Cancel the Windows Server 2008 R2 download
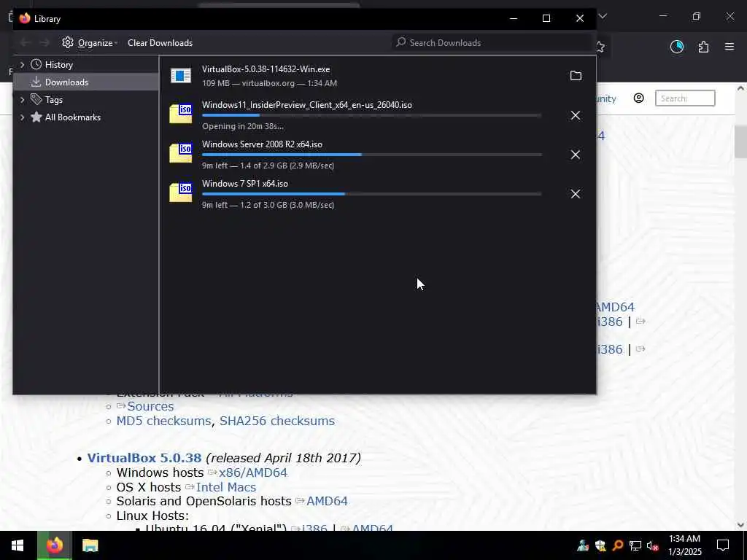 click(x=576, y=155)
